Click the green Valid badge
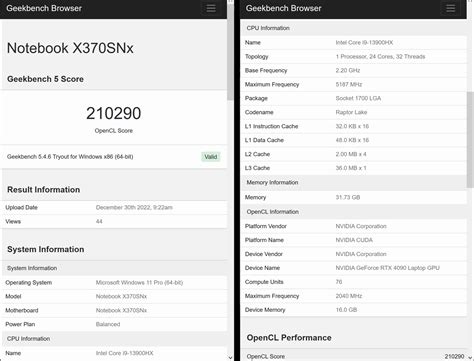 pyautogui.click(x=211, y=157)
